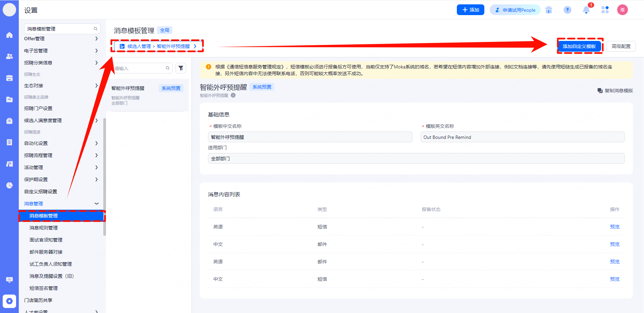
Task: Expand the 招聘流程管理 menu
Action: pyautogui.click(x=97, y=155)
